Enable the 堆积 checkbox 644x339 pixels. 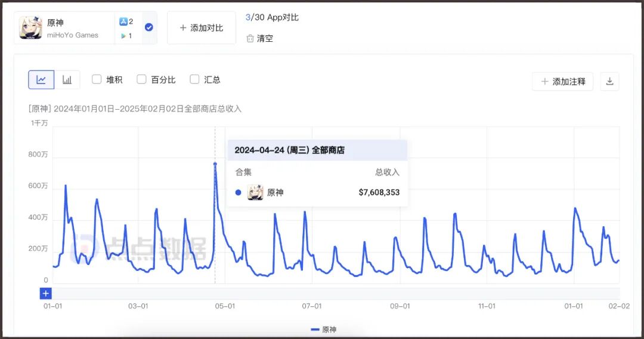[97, 79]
